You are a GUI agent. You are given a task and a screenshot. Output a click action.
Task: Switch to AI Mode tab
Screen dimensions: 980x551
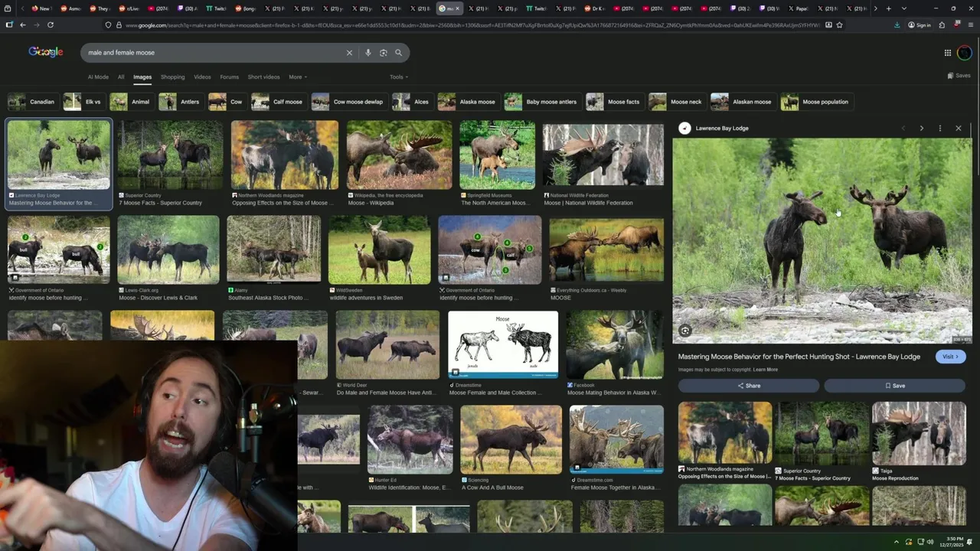point(98,77)
